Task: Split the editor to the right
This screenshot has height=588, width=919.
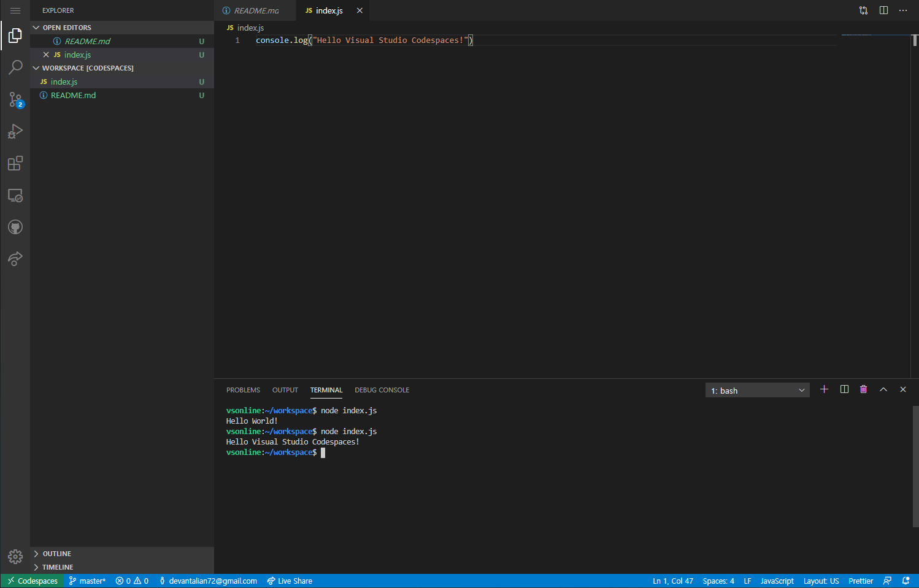Action: [883, 10]
